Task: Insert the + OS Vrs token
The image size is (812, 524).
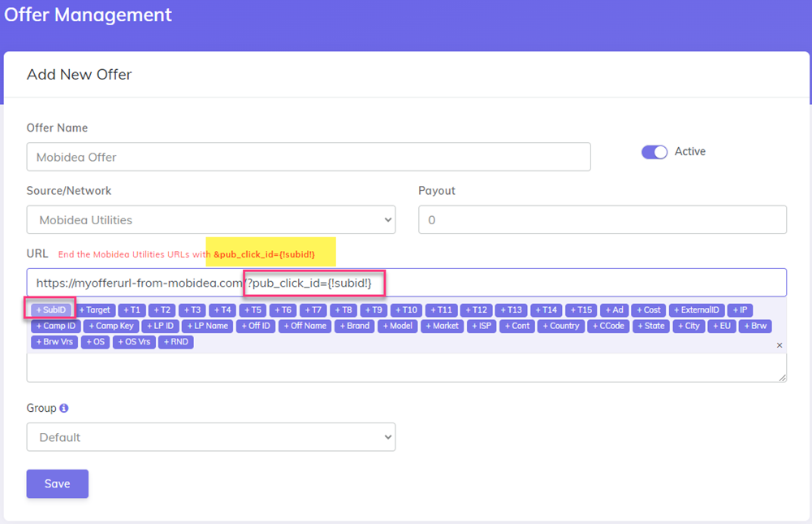Action: pyautogui.click(x=134, y=342)
